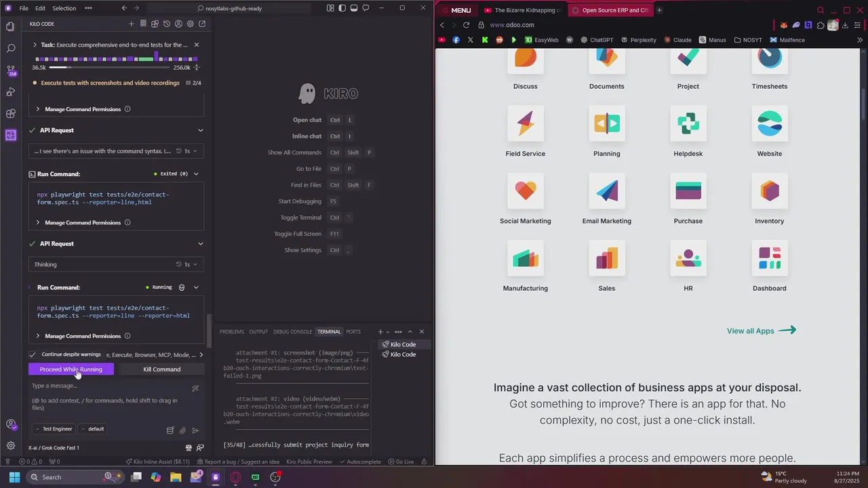Click the send message arrow icon
868x488 pixels.
[195, 430]
